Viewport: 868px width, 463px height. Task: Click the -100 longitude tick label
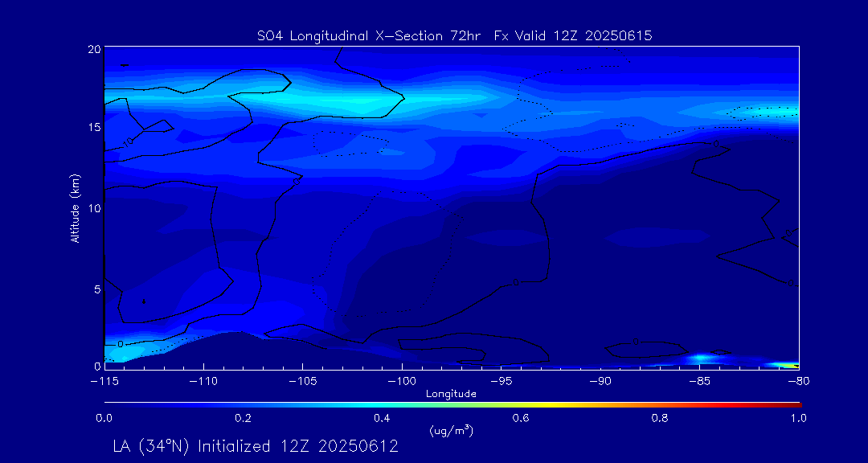click(x=401, y=381)
